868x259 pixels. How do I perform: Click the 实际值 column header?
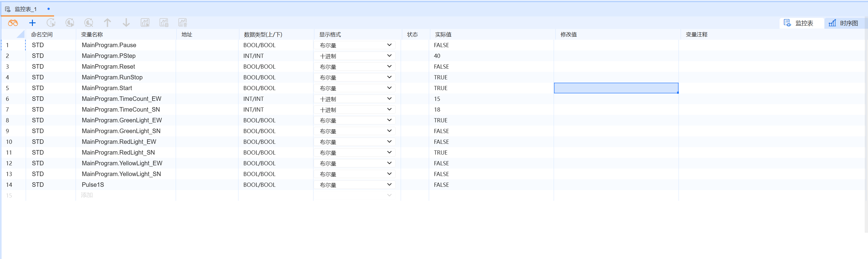pyautogui.click(x=443, y=35)
